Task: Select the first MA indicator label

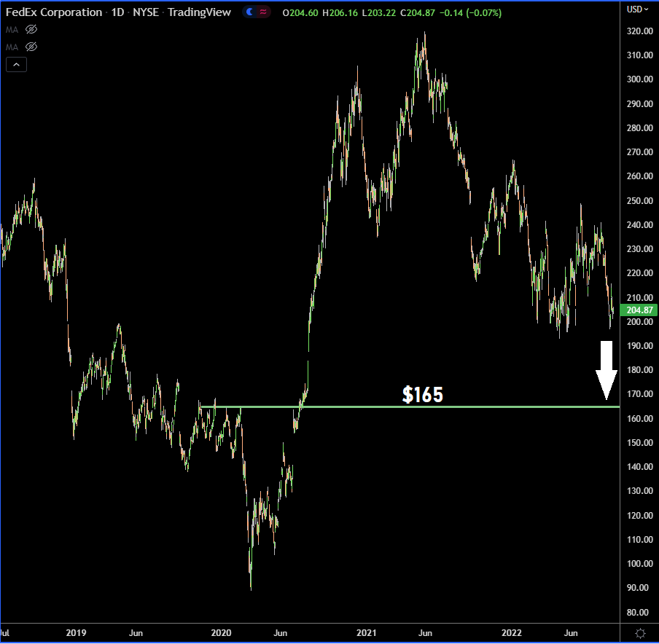Action: [x=12, y=30]
